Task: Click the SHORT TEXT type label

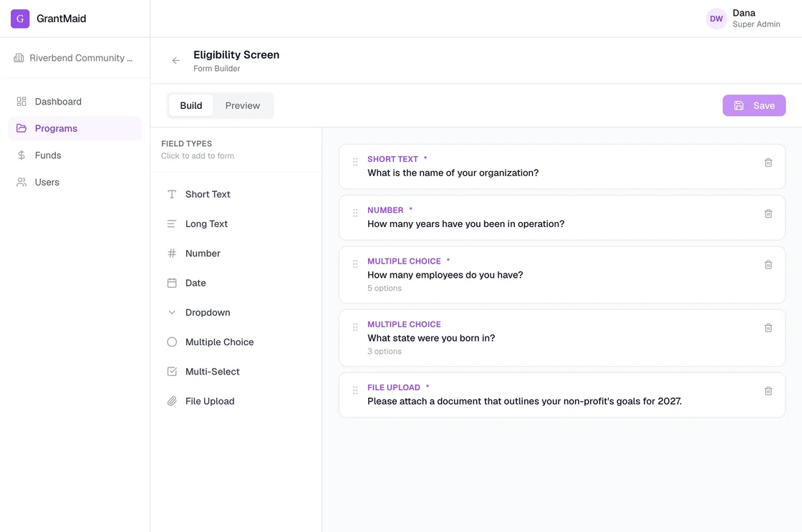Action: point(393,159)
